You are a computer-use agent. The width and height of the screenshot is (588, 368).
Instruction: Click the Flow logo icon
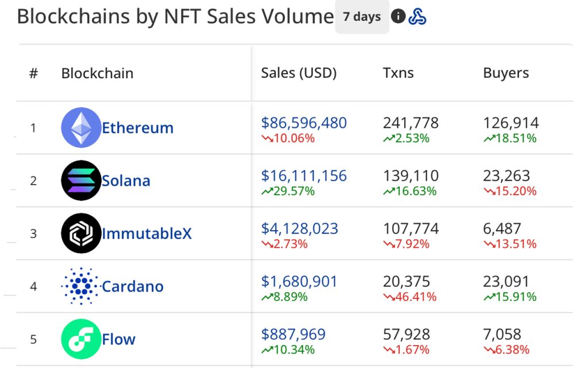[81, 339]
